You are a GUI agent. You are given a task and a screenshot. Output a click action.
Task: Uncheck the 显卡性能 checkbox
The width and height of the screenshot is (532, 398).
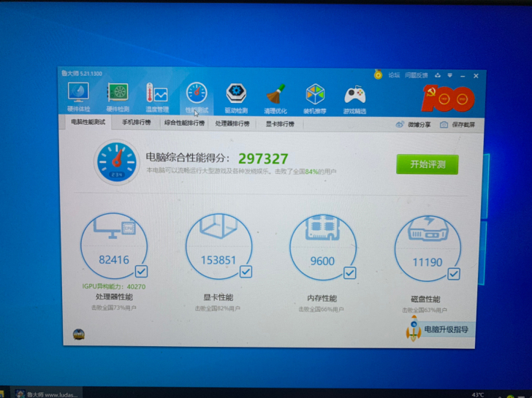pos(246,272)
